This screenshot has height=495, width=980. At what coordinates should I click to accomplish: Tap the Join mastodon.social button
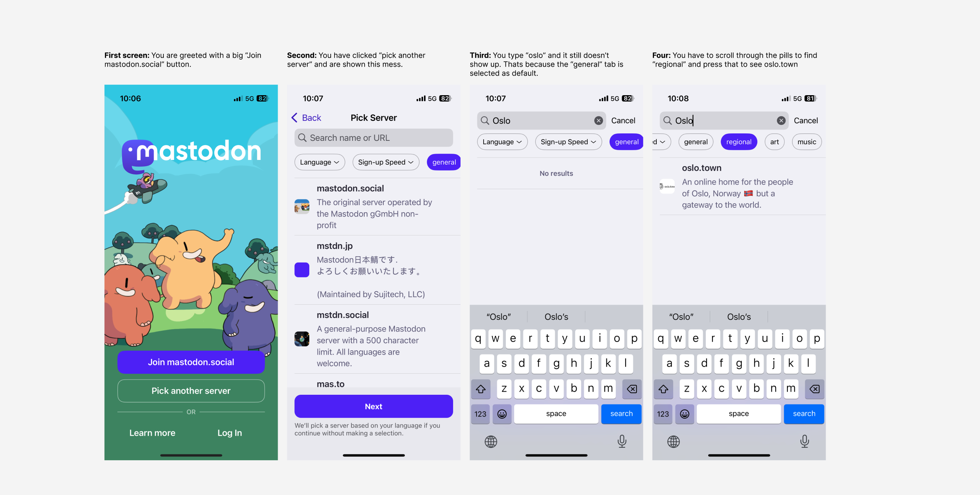[191, 362]
